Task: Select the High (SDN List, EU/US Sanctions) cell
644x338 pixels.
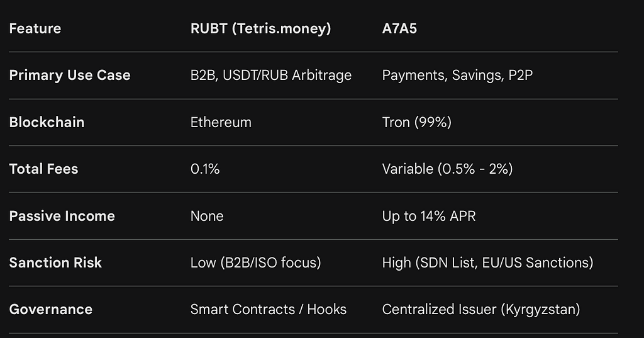Action: [x=487, y=262]
